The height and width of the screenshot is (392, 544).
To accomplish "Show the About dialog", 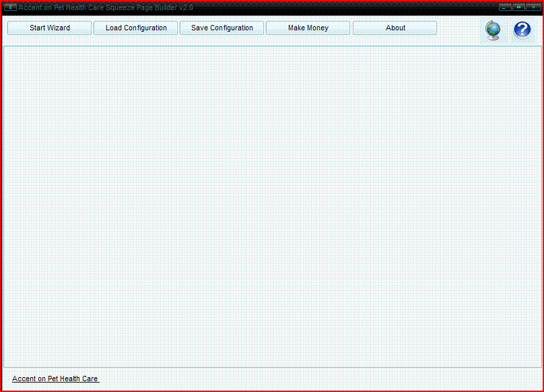I will [x=395, y=28].
